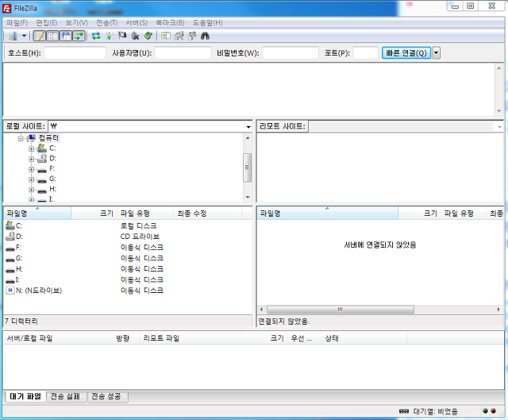Open directory listing filters dialog
The width and height of the screenshot is (508, 420).
click(x=166, y=36)
